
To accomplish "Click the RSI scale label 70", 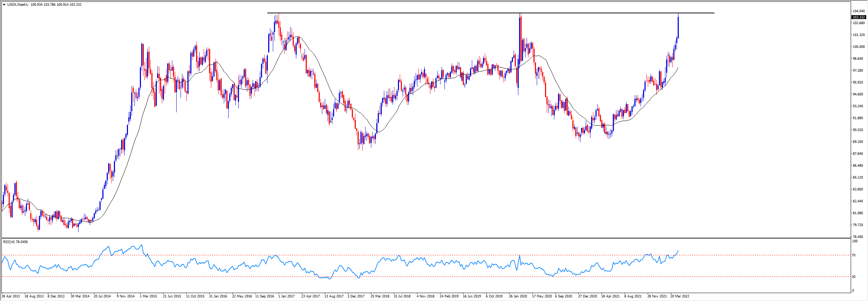I will coord(854,255).
